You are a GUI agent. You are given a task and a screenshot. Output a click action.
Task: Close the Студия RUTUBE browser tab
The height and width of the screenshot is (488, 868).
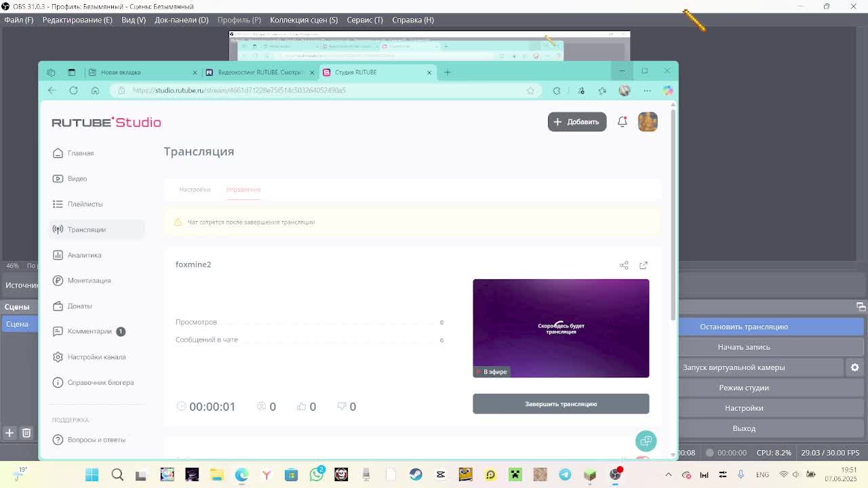pyautogui.click(x=429, y=73)
